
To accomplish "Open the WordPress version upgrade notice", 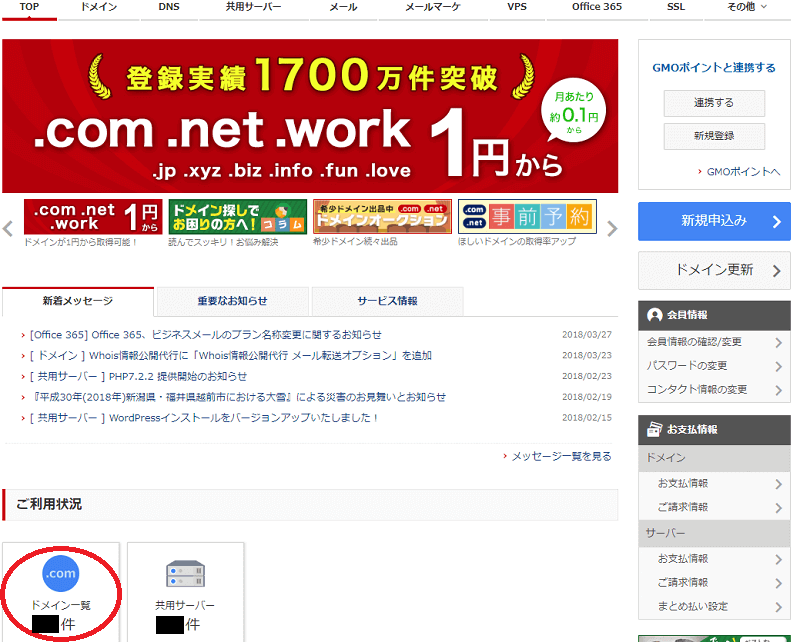I will [x=205, y=418].
